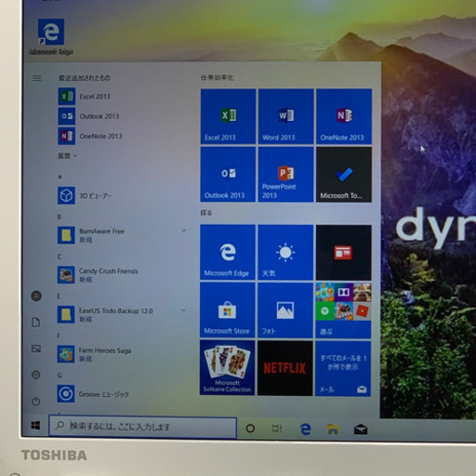Open the red news tile
This screenshot has width=476, height=476.
(x=343, y=253)
